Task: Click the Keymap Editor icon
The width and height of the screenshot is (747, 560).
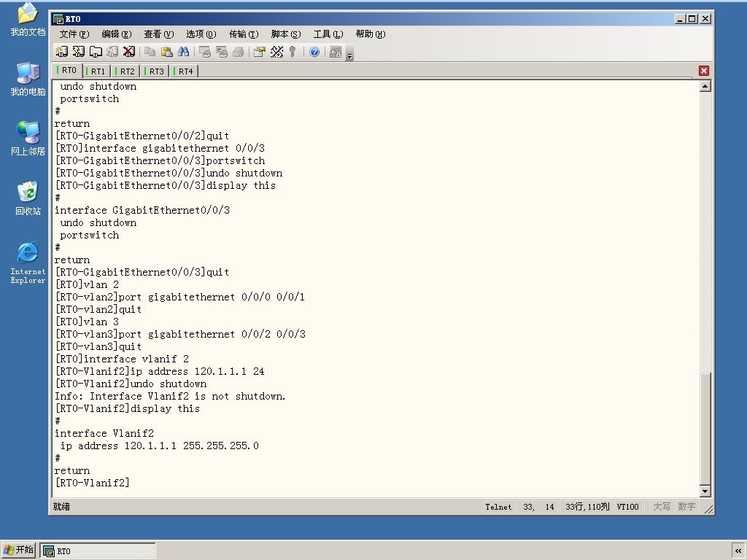Action: (276, 52)
